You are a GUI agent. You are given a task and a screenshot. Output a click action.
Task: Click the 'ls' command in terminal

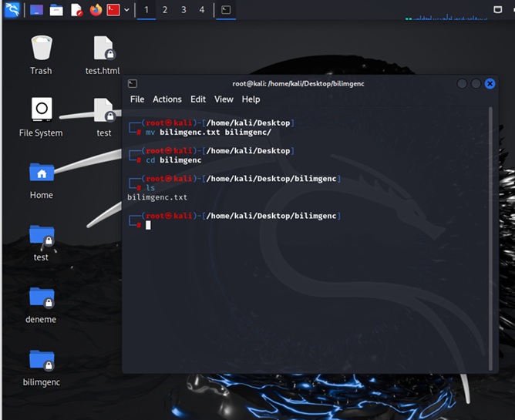(150, 188)
